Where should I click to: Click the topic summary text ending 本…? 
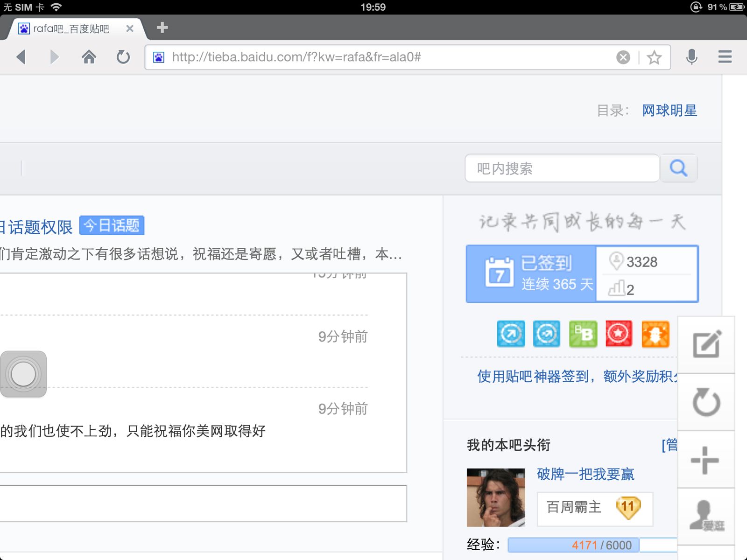click(201, 254)
